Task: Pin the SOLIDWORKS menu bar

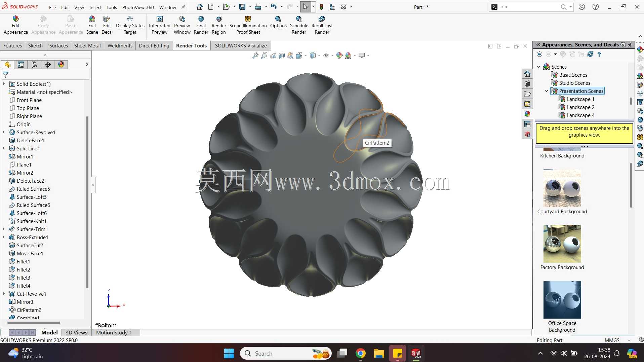Action: click(184, 7)
